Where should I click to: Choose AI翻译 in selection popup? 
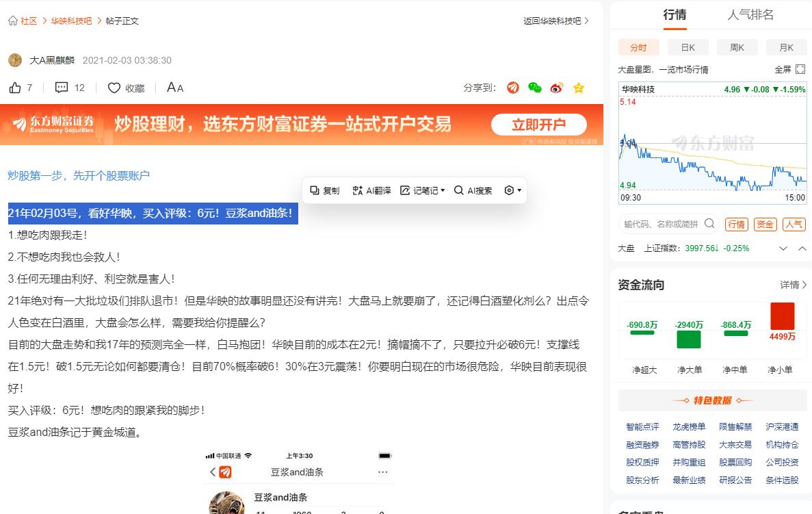point(371,191)
